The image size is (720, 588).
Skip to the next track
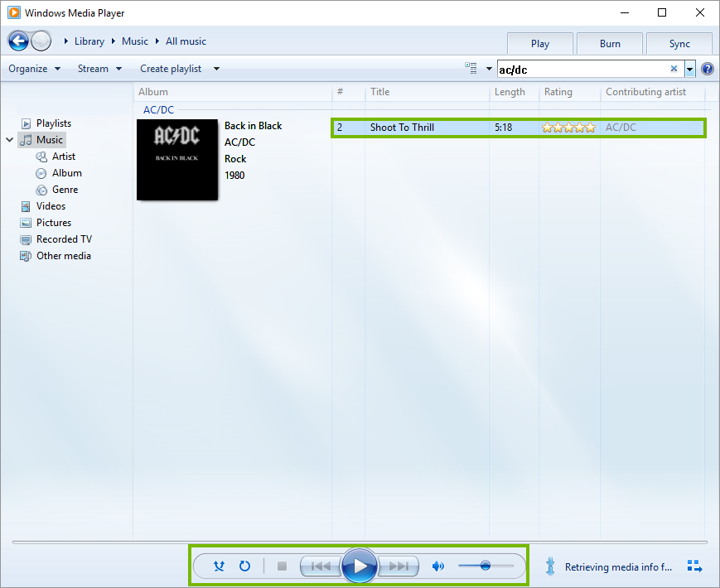click(399, 566)
